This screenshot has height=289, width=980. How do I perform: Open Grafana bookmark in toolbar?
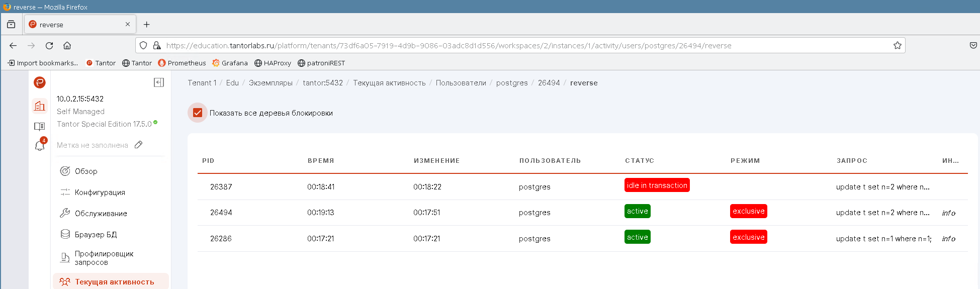point(230,63)
